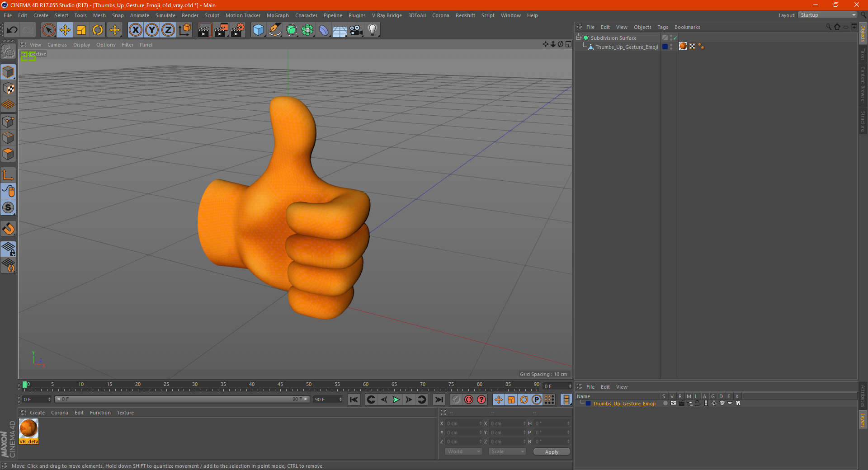
Task: Open the Array modeling objects icon
Action: tap(307, 30)
